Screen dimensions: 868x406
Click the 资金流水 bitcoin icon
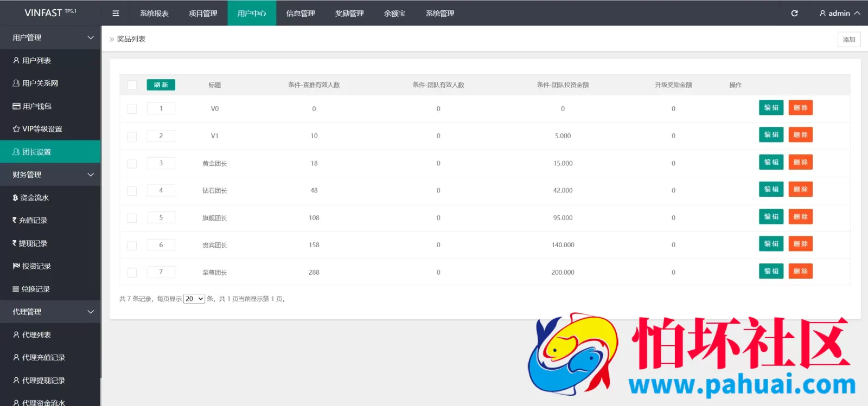coord(15,198)
